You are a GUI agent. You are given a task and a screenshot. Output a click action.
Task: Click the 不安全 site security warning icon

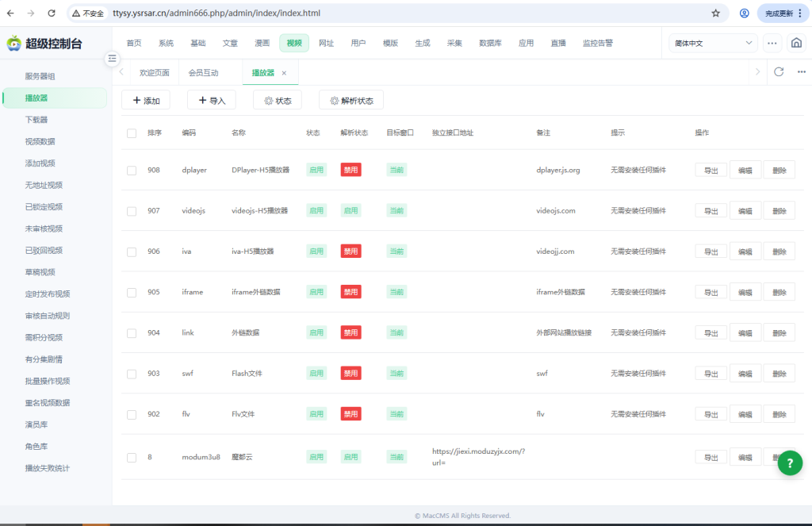point(88,13)
